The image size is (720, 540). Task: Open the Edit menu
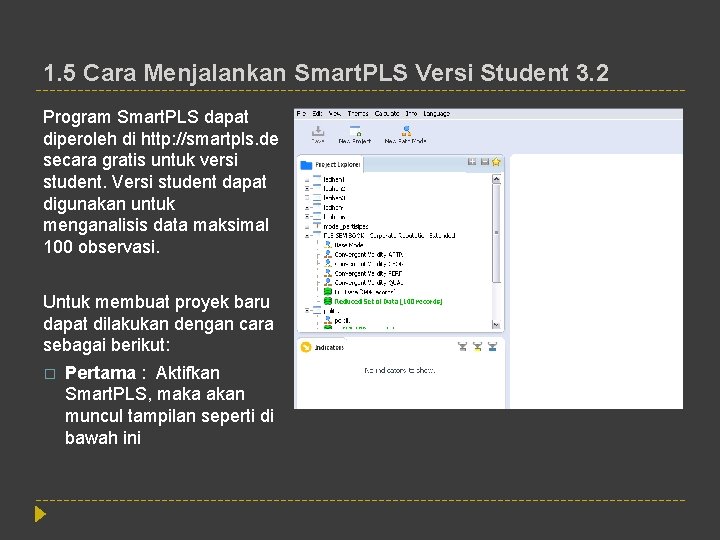(317, 113)
